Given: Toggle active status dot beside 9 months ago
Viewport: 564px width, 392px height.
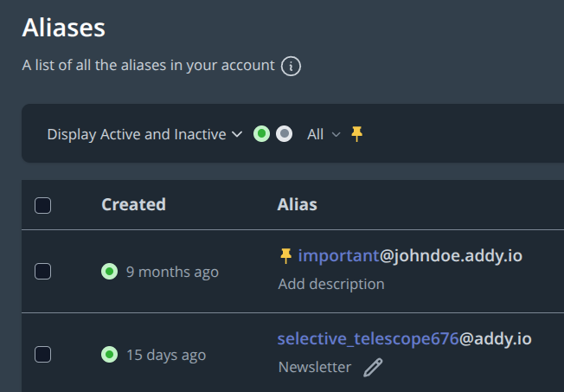Looking at the screenshot, I should coord(109,272).
